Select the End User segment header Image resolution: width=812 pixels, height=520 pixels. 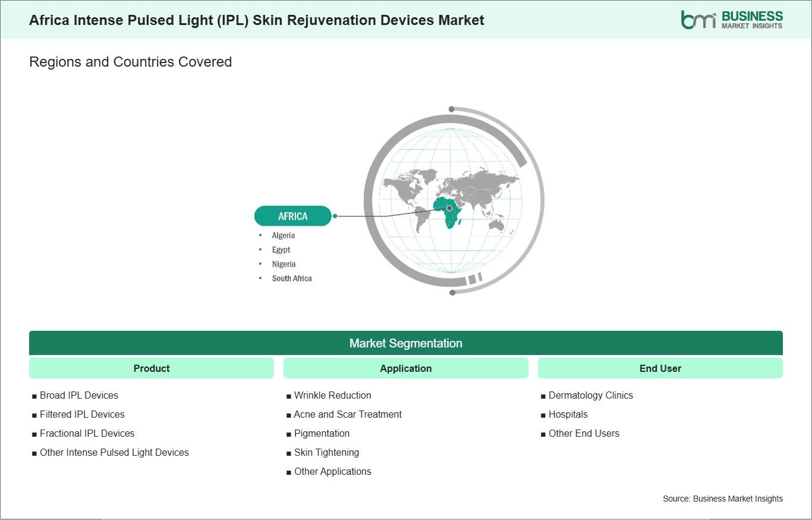[660, 368]
